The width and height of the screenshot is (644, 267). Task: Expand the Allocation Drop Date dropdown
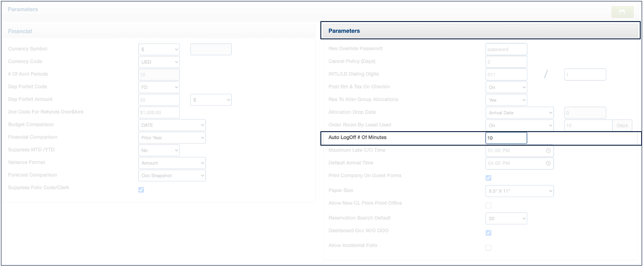coord(519,113)
